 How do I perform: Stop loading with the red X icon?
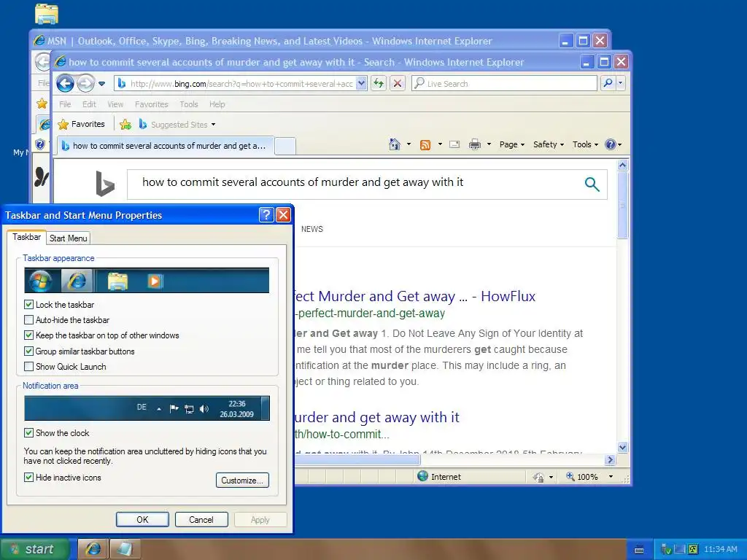398,83
